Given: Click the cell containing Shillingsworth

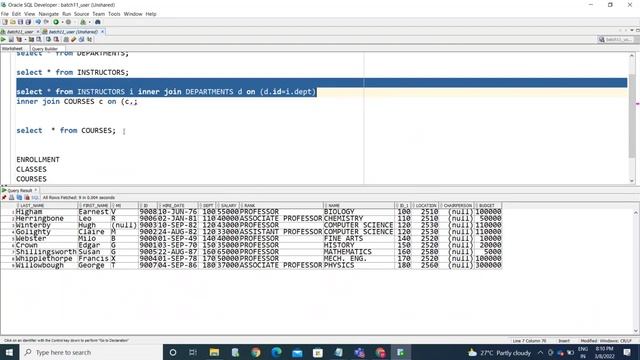Looking at the screenshot, I should 46,252.
